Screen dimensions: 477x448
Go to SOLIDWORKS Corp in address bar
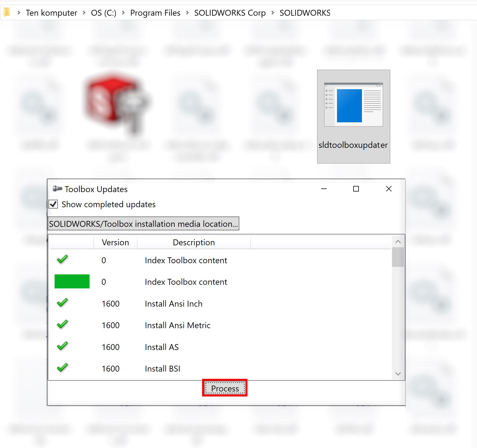[230, 13]
